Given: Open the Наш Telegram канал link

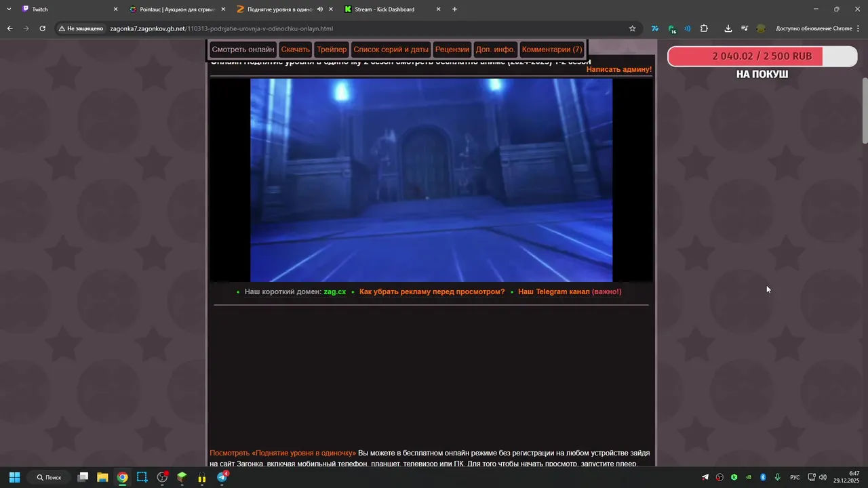Looking at the screenshot, I should (x=570, y=291).
